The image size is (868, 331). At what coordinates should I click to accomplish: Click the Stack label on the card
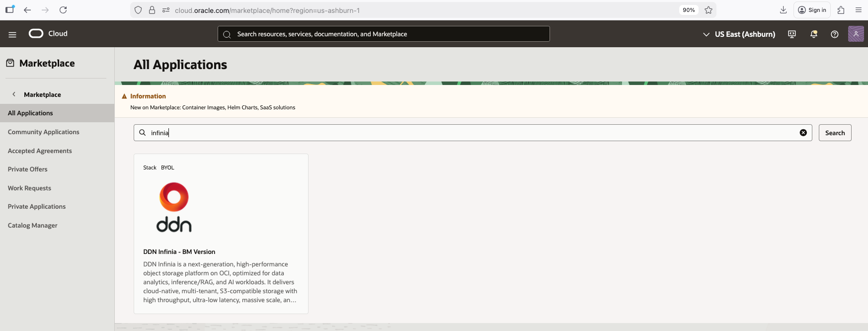[150, 167]
